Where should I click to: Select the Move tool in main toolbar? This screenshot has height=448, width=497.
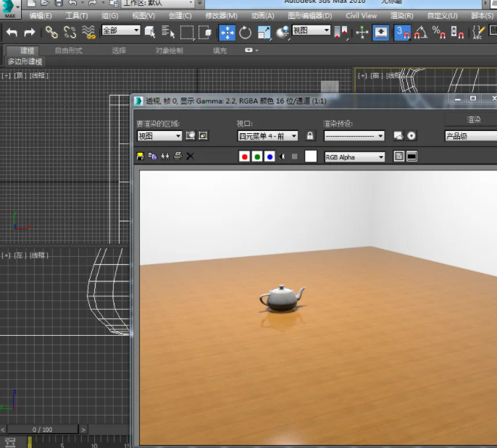pyautogui.click(x=227, y=32)
